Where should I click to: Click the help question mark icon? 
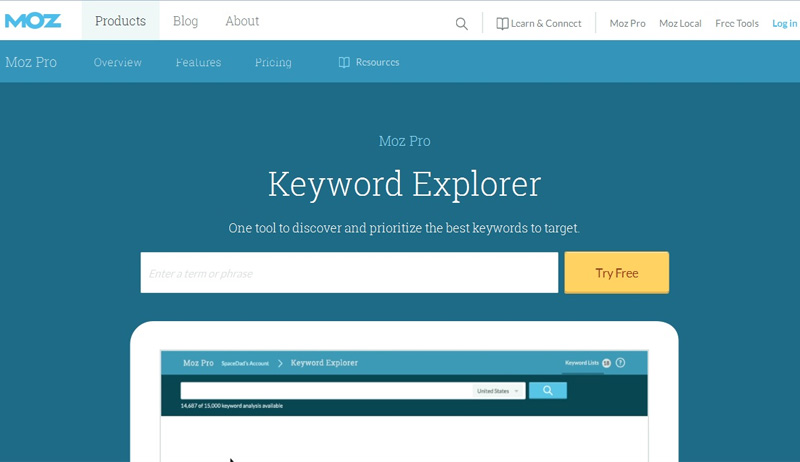click(x=620, y=362)
